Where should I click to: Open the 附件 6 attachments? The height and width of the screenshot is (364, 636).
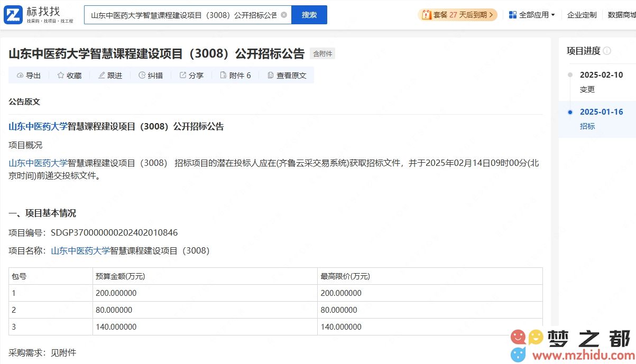pyautogui.click(x=235, y=76)
